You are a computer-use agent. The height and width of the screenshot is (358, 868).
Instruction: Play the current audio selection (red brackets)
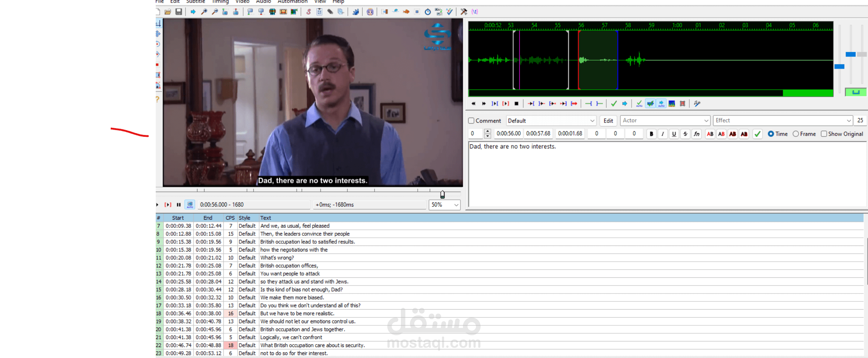(x=505, y=104)
